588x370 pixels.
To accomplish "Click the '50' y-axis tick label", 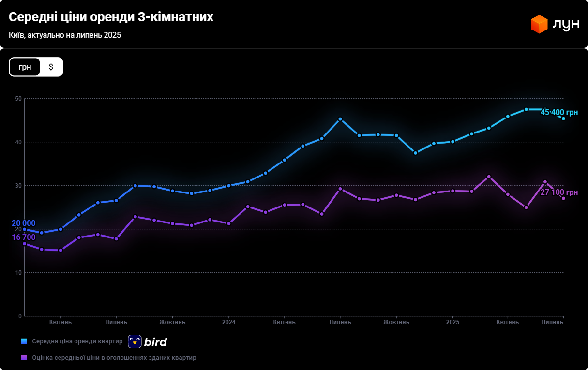I will 19,99.
